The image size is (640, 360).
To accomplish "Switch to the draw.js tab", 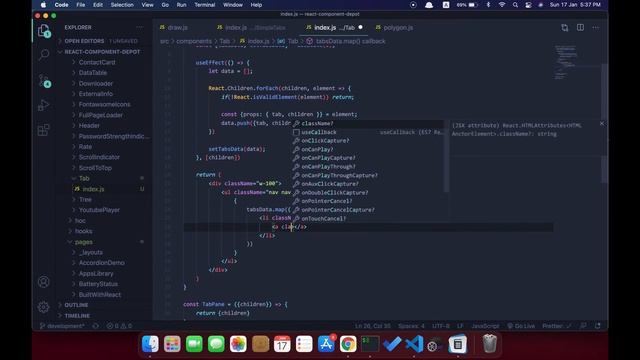I will [178, 27].
